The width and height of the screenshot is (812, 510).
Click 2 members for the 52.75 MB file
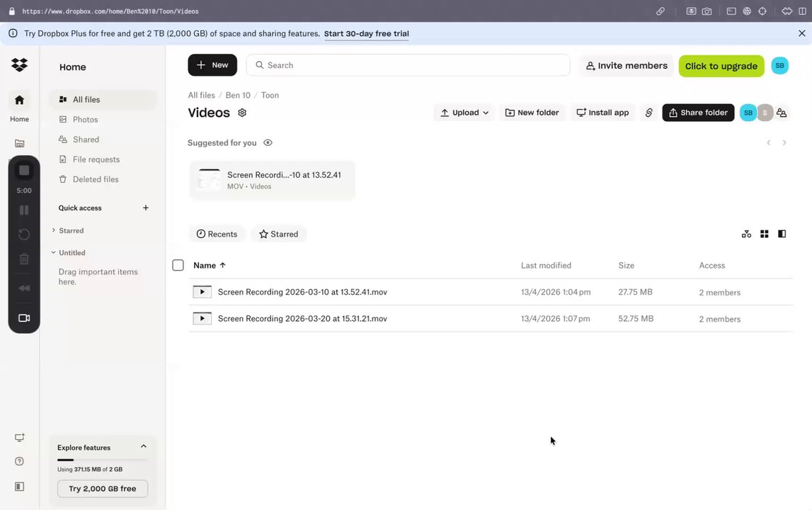(719, 319)
